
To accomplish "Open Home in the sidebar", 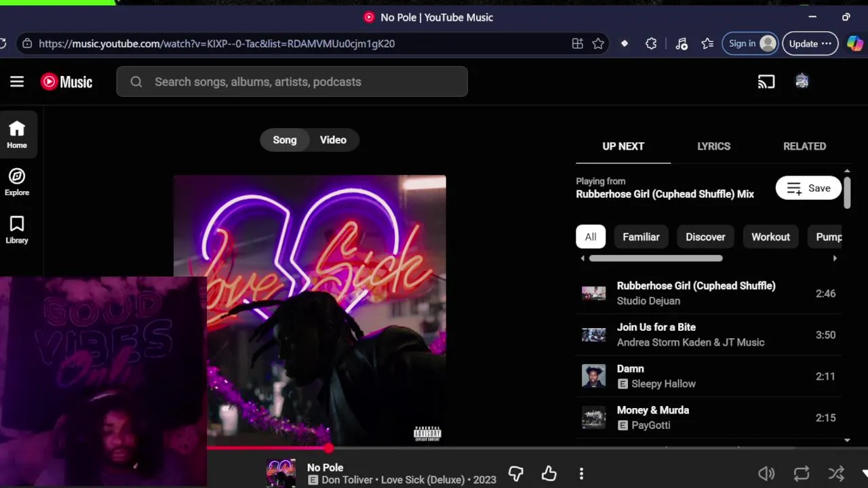I will [x=17, y=134].
